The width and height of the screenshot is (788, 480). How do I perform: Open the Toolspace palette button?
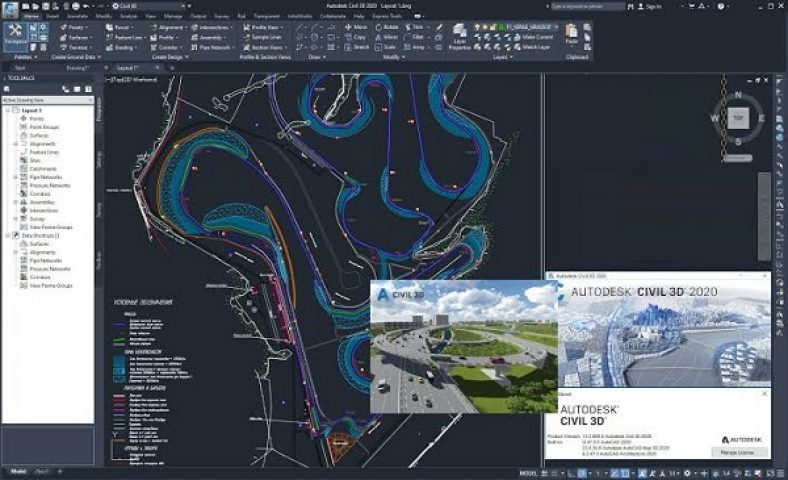15,37
